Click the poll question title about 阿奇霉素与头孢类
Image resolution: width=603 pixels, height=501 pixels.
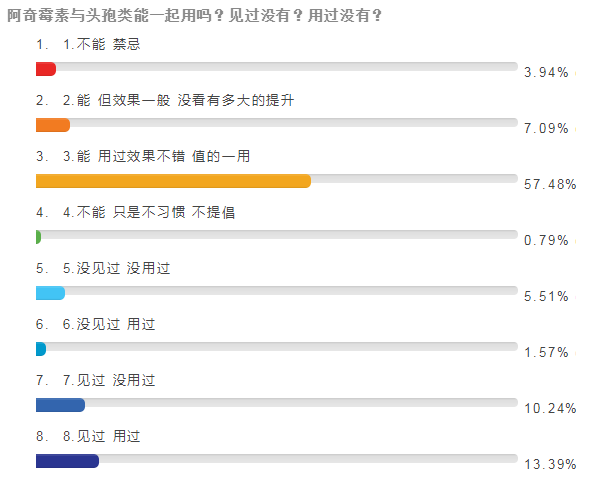point(195,16)
